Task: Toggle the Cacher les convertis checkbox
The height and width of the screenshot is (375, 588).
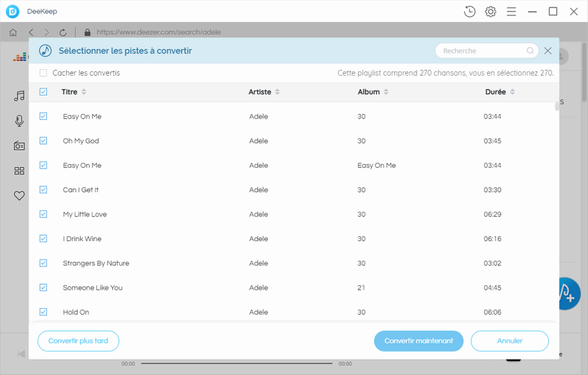Action: coord(43,73)
